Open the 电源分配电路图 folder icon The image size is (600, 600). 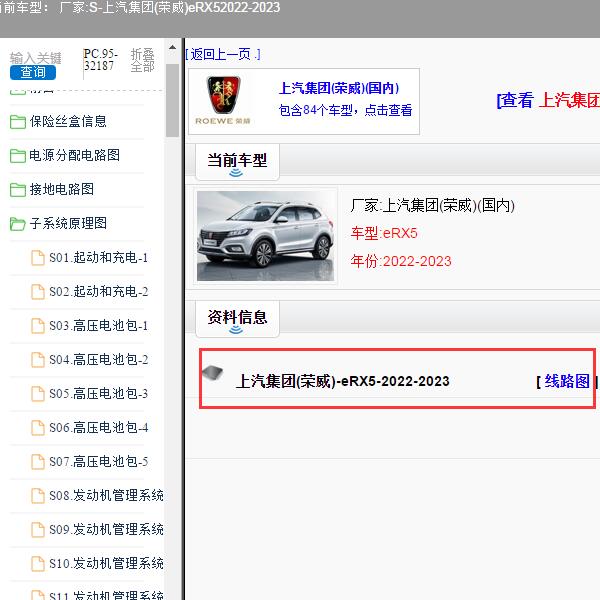(18, 156)
